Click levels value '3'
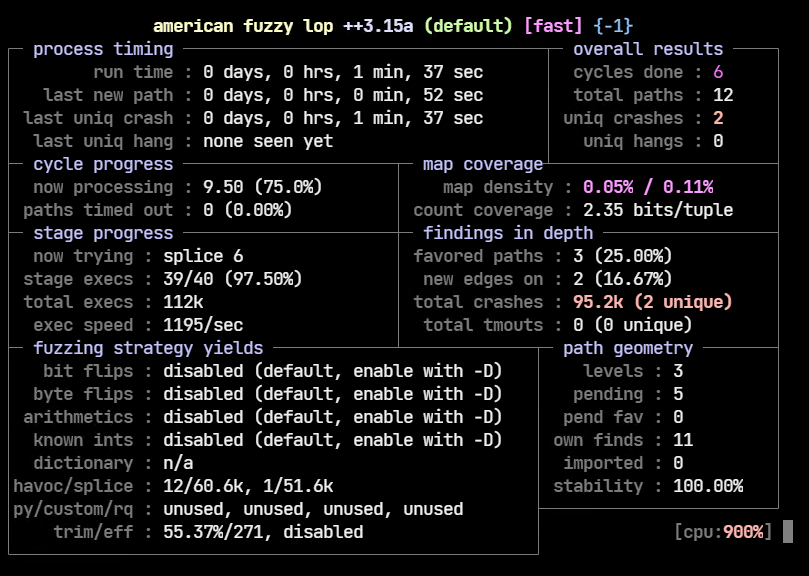 point(678,371)
